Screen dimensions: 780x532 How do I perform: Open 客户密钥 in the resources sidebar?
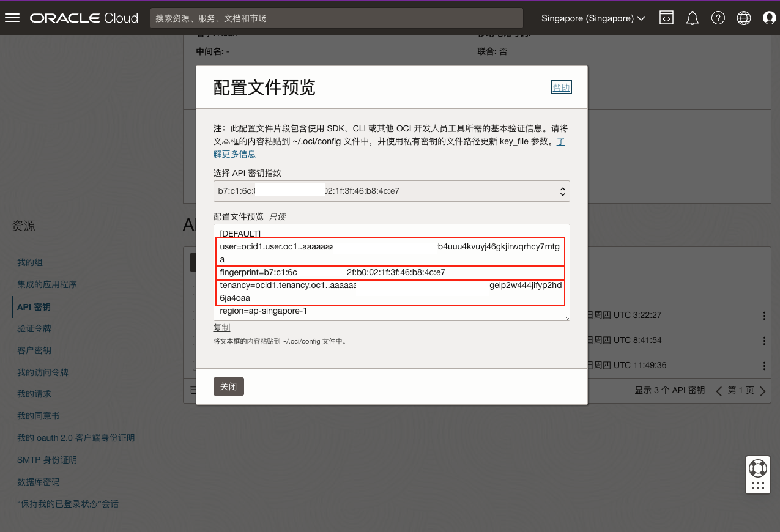coord(34,350)
